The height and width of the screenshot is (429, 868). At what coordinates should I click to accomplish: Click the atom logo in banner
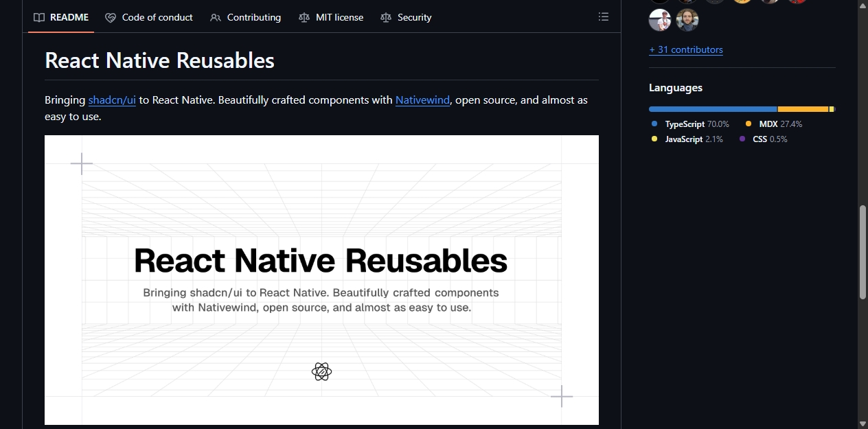pyautogui.click(x=321, y=371)
